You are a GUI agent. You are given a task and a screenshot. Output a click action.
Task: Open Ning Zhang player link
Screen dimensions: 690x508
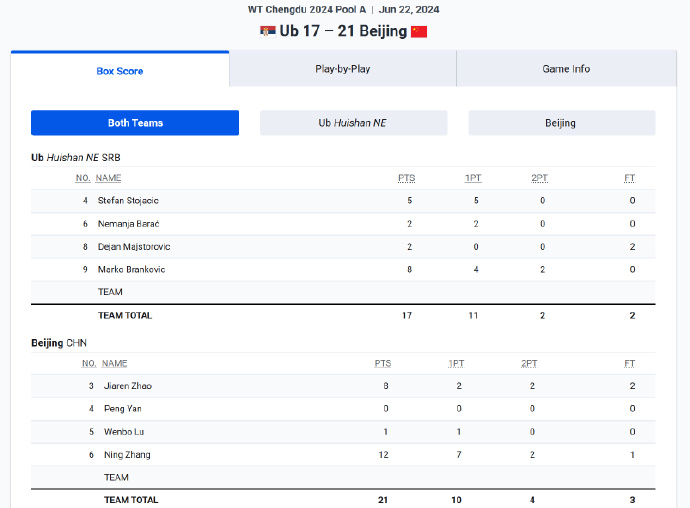pos(127,454)
